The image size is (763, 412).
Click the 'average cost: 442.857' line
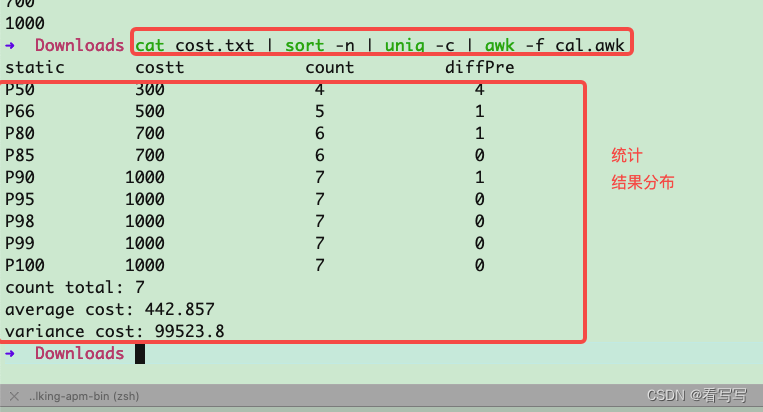click(109, 309)
